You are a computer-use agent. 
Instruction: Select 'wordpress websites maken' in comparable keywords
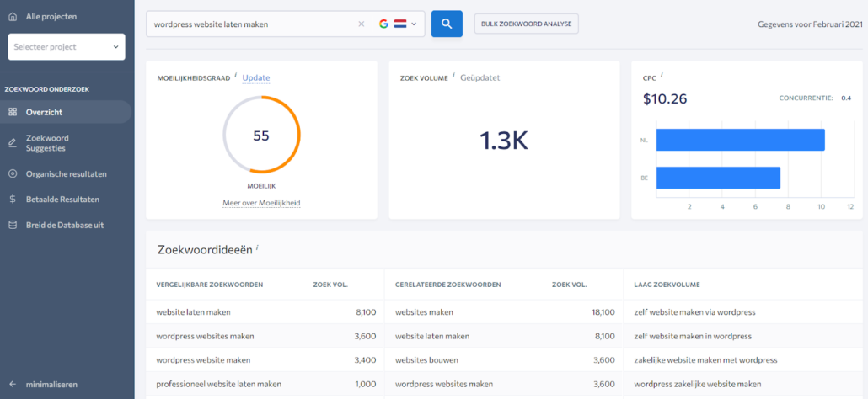206,336
